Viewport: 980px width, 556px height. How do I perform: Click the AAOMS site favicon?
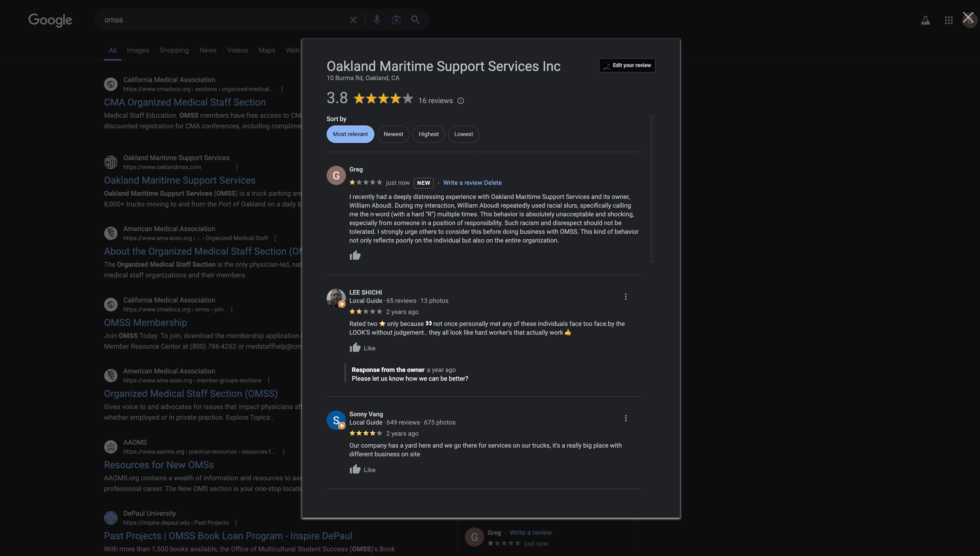(x=111, y=447)
